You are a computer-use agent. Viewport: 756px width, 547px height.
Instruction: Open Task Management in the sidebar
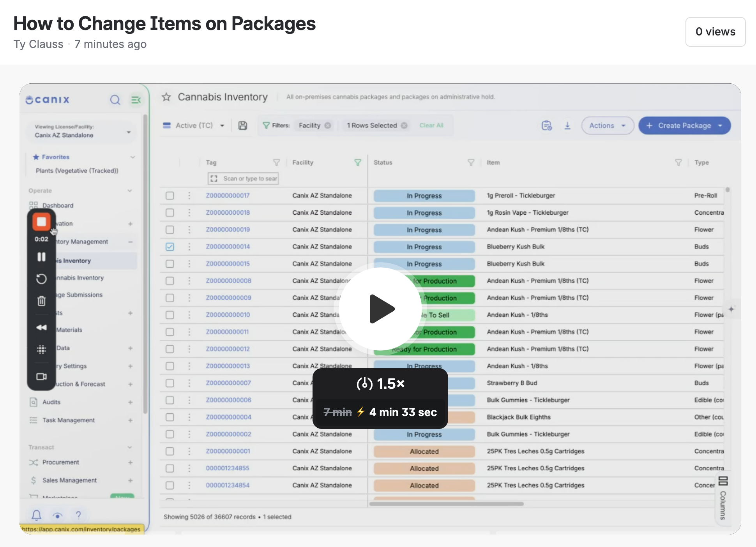(x=69, y=420)
